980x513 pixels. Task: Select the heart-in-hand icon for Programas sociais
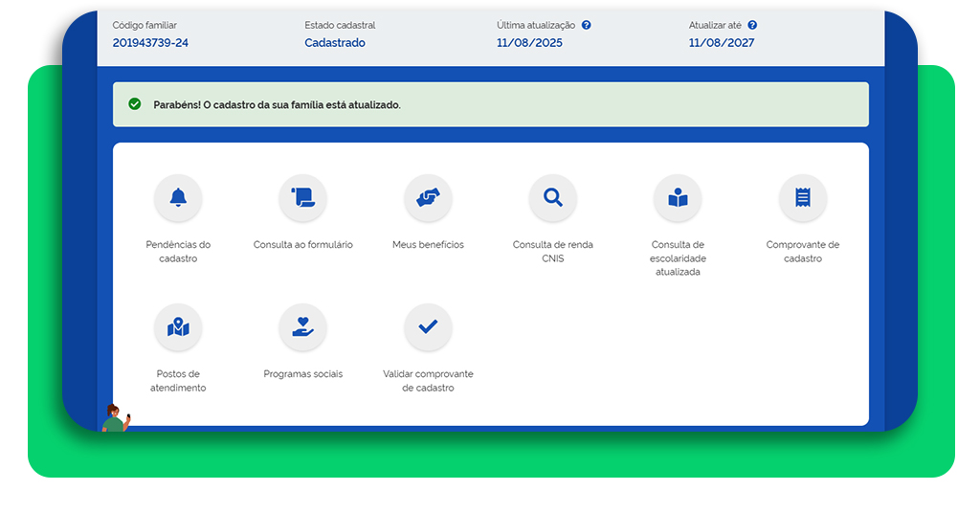(x=302, y=327)
